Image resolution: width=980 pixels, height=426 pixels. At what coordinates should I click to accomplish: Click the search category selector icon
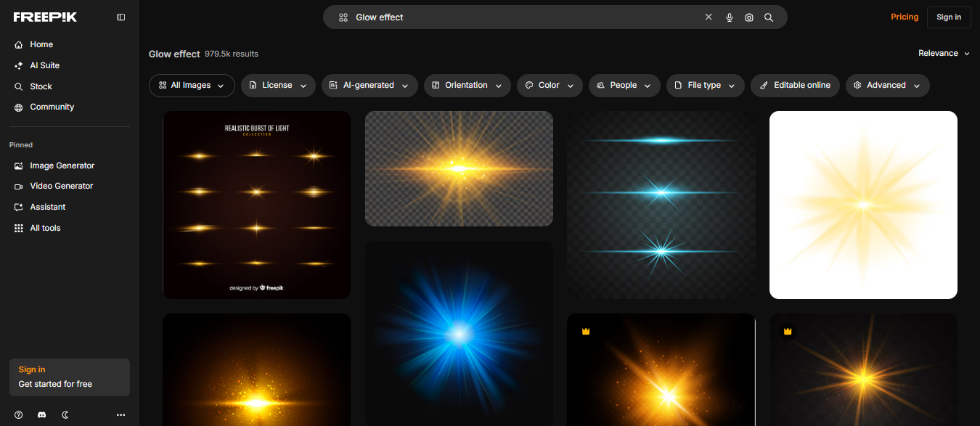(x=344, y=17)
